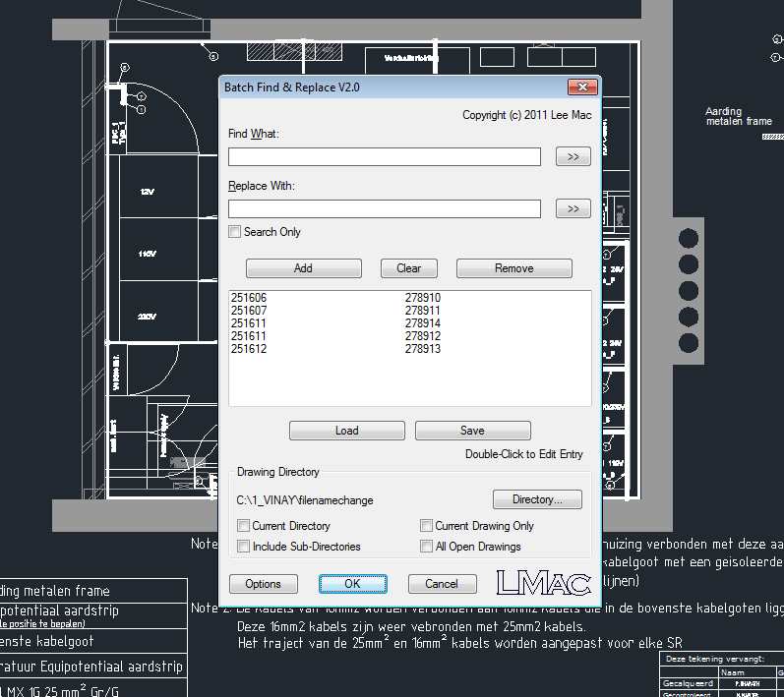This screenshot has height=697, width=784.
Task: Open the >> button beside Find What
Action: (x=573, y=156)
